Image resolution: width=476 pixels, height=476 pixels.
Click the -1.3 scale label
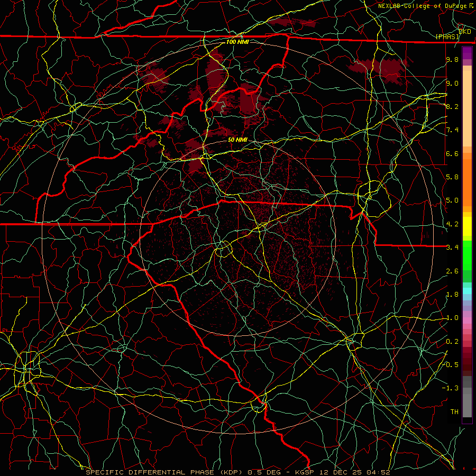451,388
